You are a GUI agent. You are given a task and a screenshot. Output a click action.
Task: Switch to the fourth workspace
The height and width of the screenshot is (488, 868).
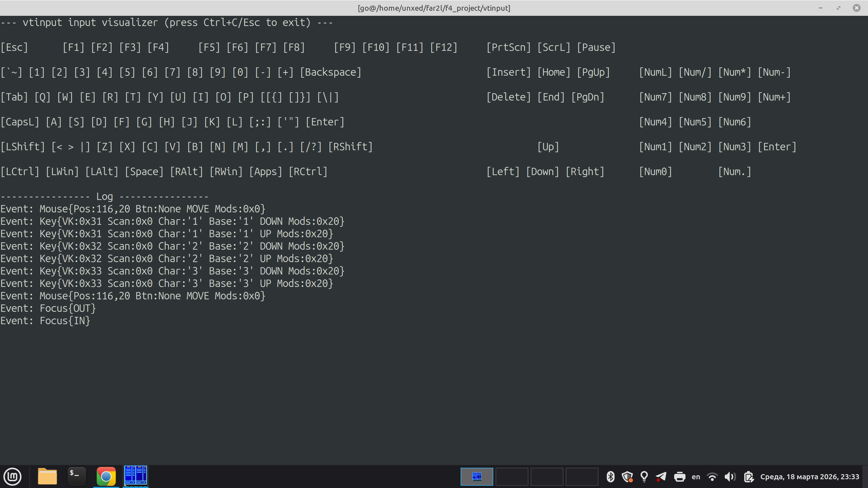(x=581, y=476)
